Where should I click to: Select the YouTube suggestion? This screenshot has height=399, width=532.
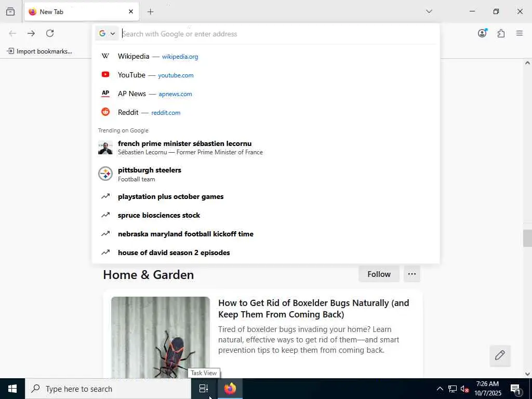[x=265, y=75]
